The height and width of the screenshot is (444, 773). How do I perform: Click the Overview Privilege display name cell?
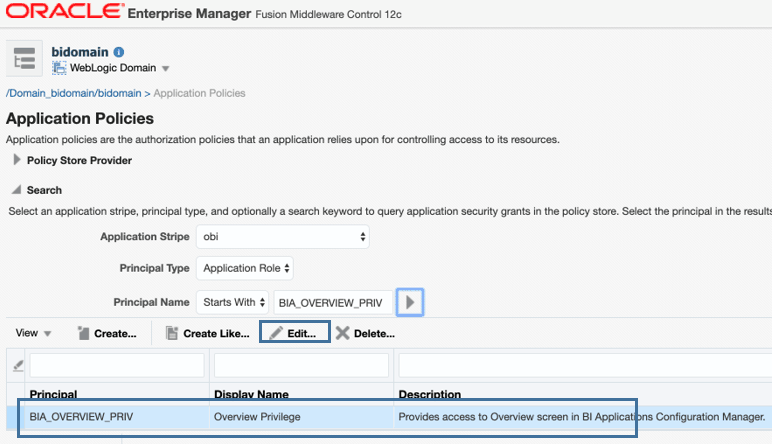(x=257, y=417)
